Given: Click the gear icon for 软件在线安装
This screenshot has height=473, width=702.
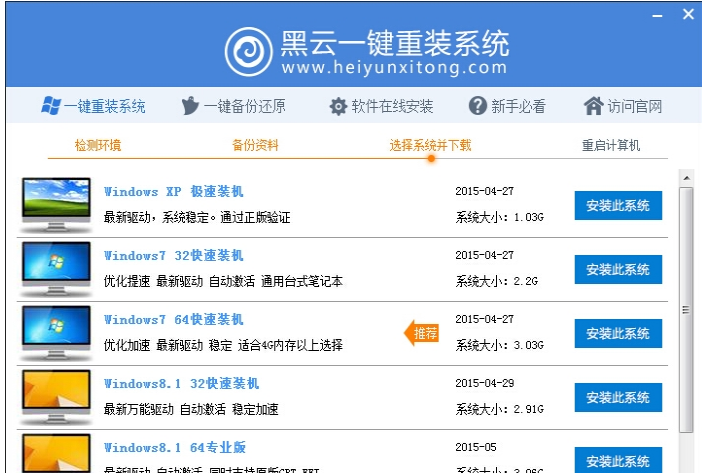Looking at the screenshot, I should pos(338,106).
